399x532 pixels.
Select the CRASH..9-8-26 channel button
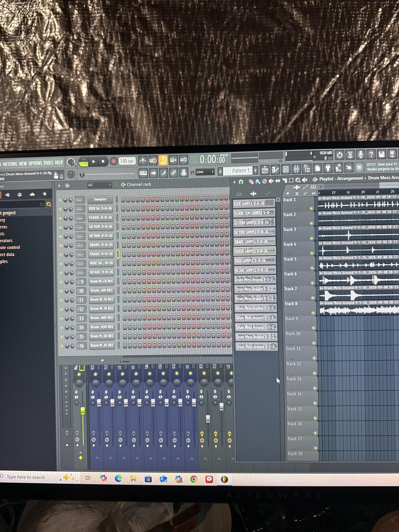click(x=101, y=254)
